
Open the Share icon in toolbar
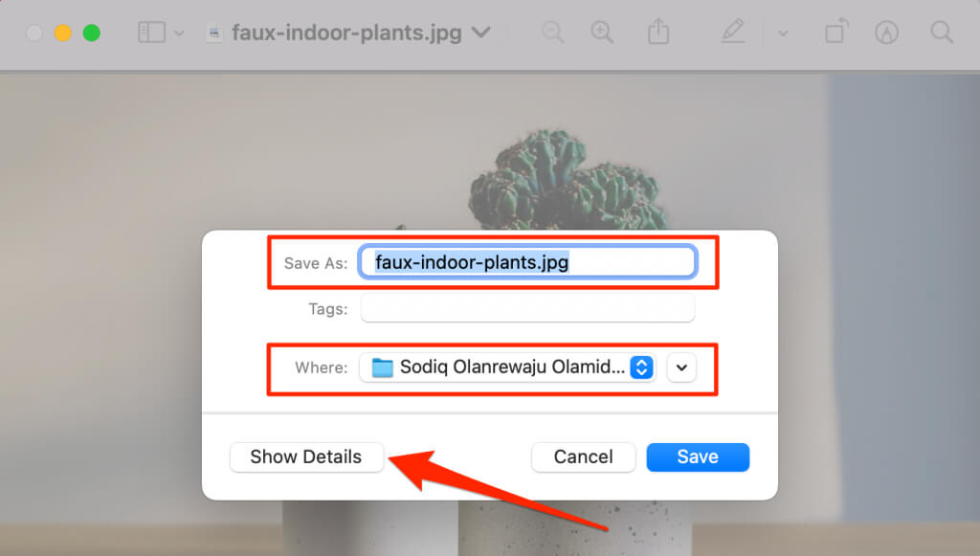click(x=658, y=32)
